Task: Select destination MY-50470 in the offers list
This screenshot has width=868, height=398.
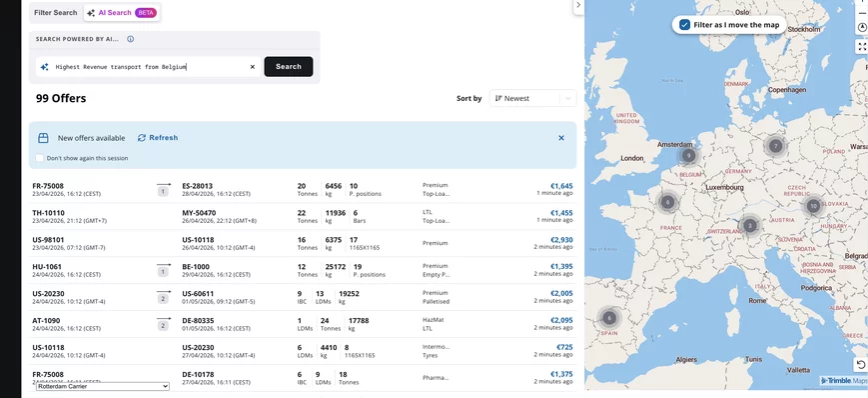Action: [199, 213]
